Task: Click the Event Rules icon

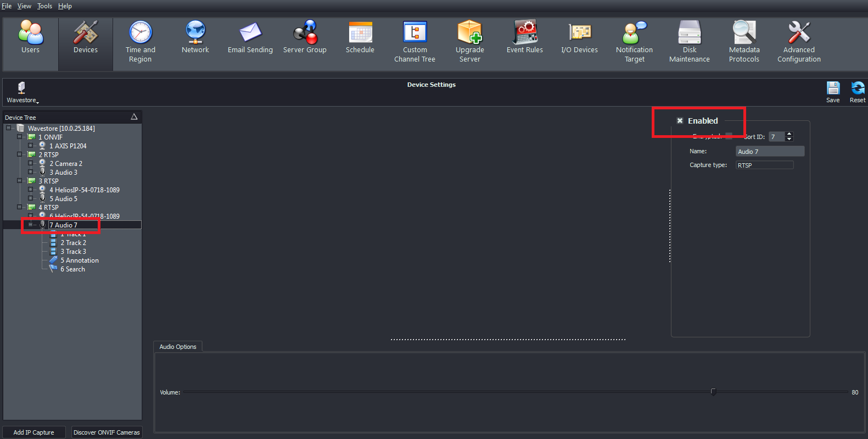Action: point(524,37)
